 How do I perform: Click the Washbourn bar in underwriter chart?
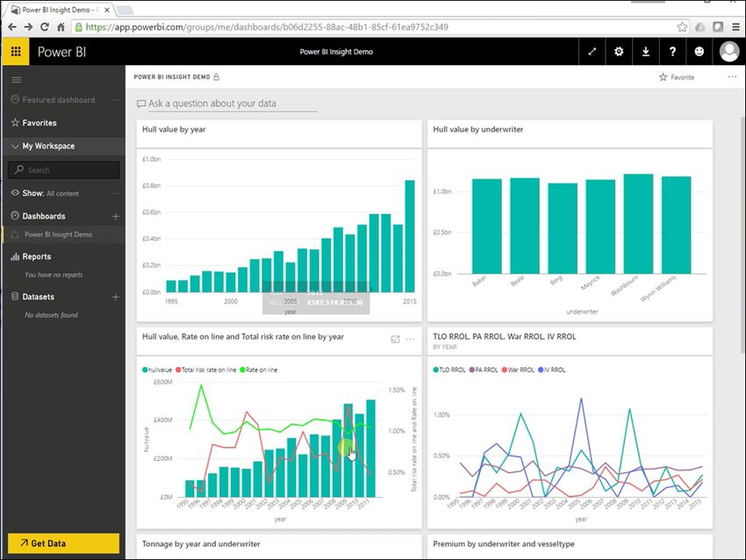tap(638, 224)
